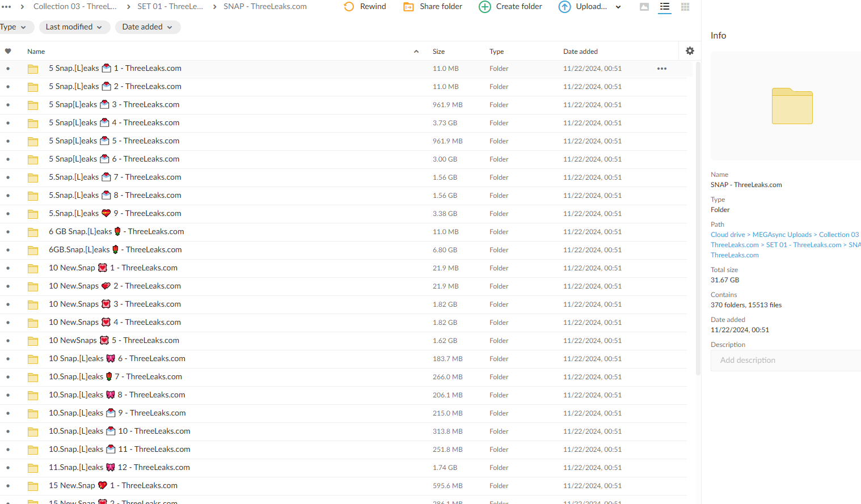This screenshot has height=504, width=861.
Task: Open the Date added filter dropdown
Action: point(147,27)
